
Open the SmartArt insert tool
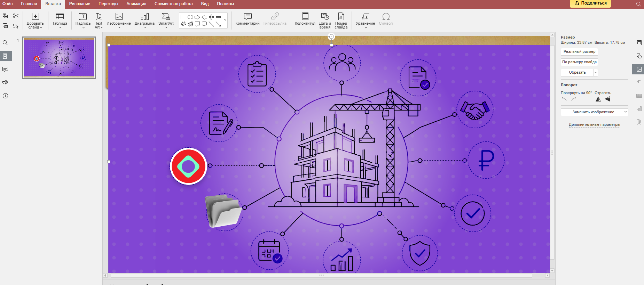coord(166,20)
